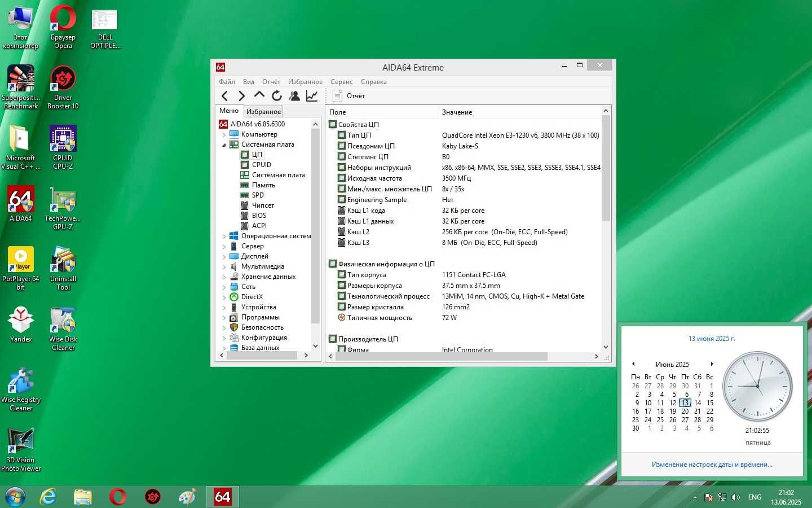Expand DirectX tree node

[224, 297]
